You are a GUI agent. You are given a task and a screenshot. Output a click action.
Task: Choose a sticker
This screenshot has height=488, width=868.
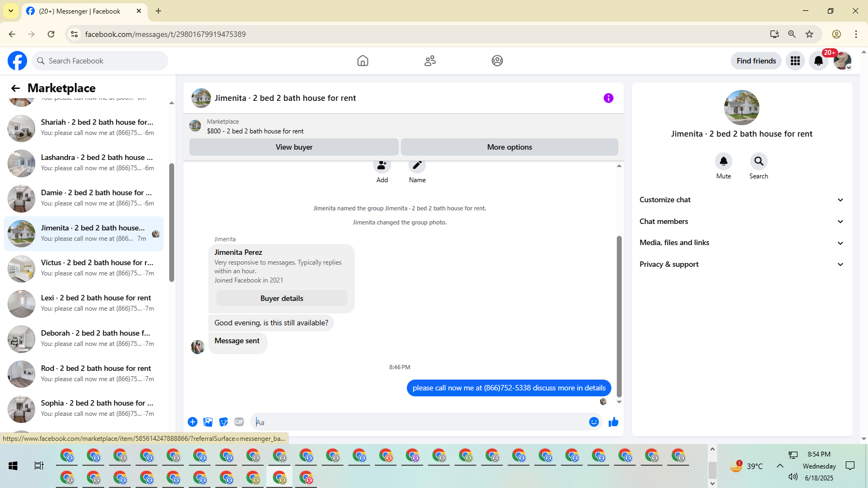click(x=224, y=422)
